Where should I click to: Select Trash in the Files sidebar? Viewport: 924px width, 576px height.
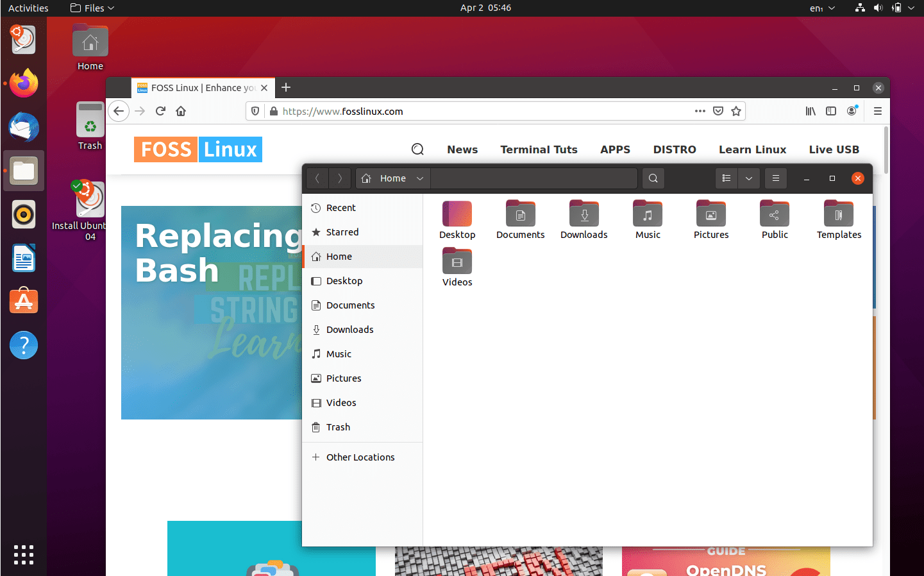tap(362, 427)
